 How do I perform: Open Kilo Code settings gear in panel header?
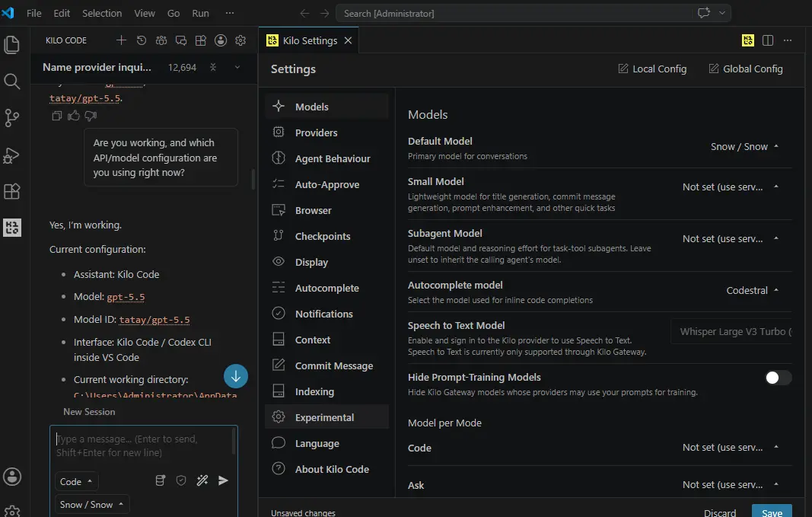click(240, 40)
